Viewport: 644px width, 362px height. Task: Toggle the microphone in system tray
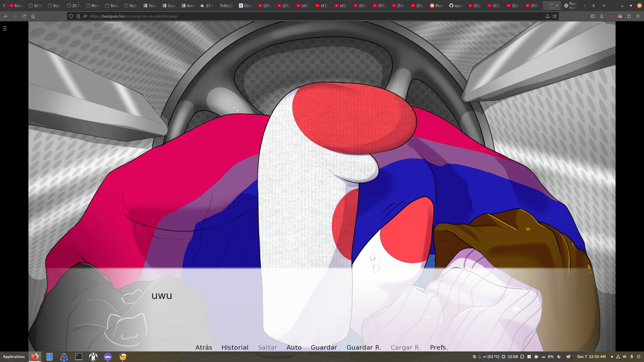[x=632, y=356]
